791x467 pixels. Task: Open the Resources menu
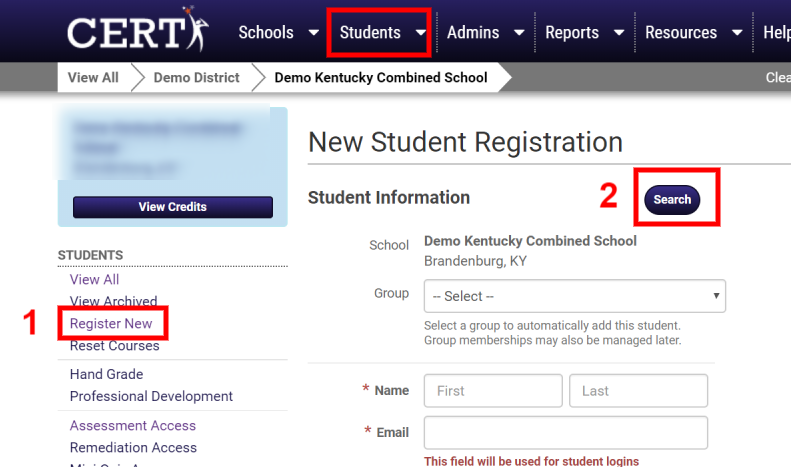tap(680, 33)
